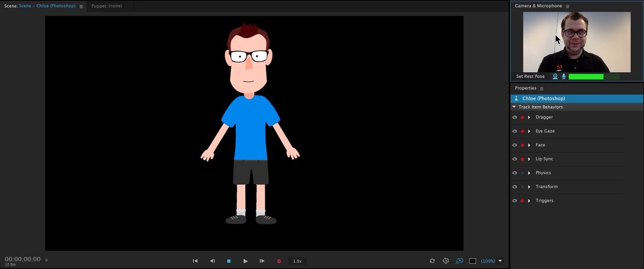Click the blue stop button
The height and width of the screenshot is (269, 644).
click(229, 261)
